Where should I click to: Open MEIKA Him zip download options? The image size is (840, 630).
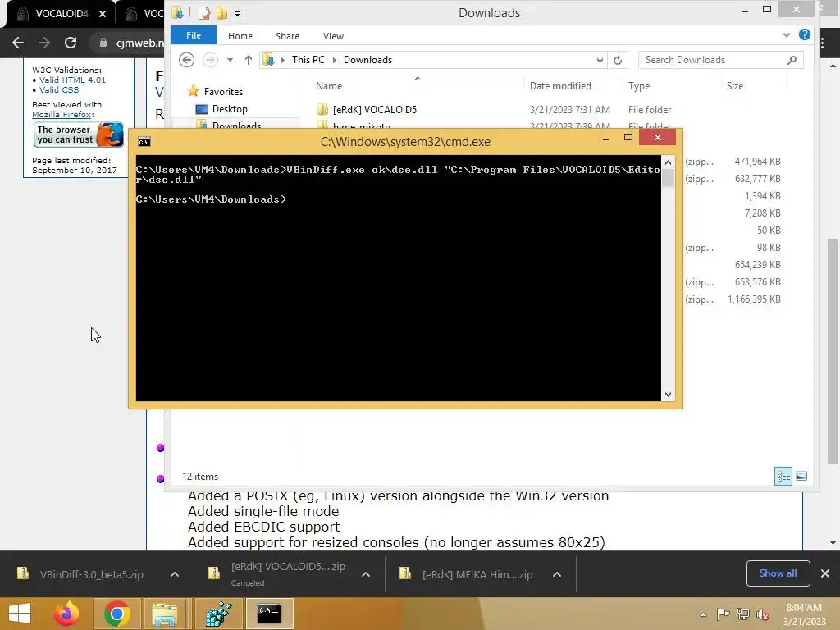(x=557, y=574)
